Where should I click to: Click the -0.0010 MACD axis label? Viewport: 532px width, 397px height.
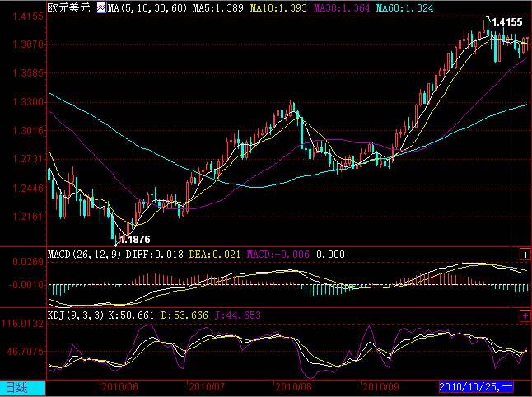coord(26,285)
